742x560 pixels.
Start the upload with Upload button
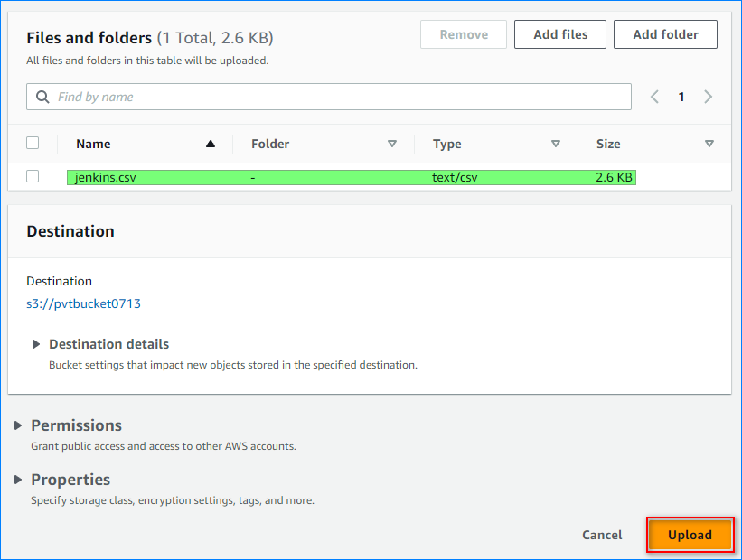pyautogui.click(x=690, y=535)
